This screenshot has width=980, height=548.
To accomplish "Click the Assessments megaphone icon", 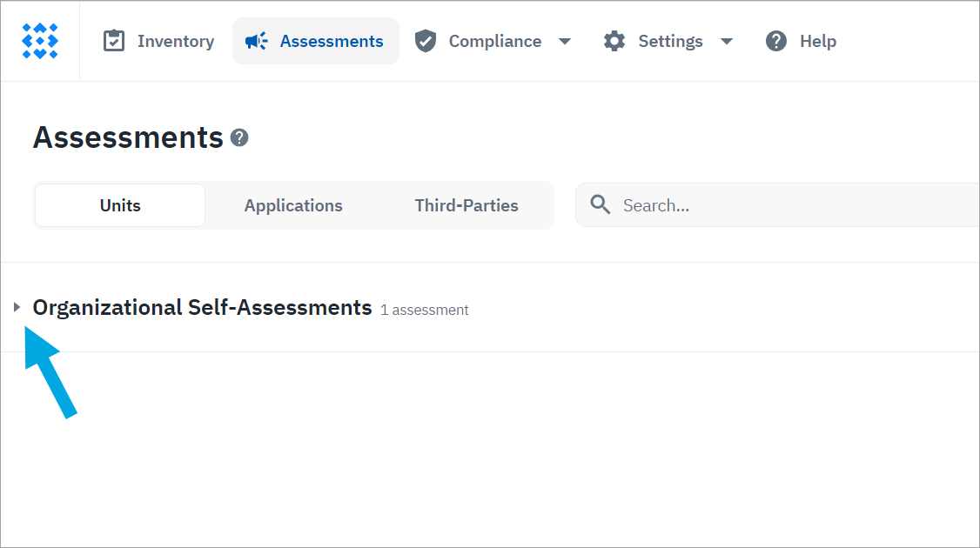I will pos(257,41).
